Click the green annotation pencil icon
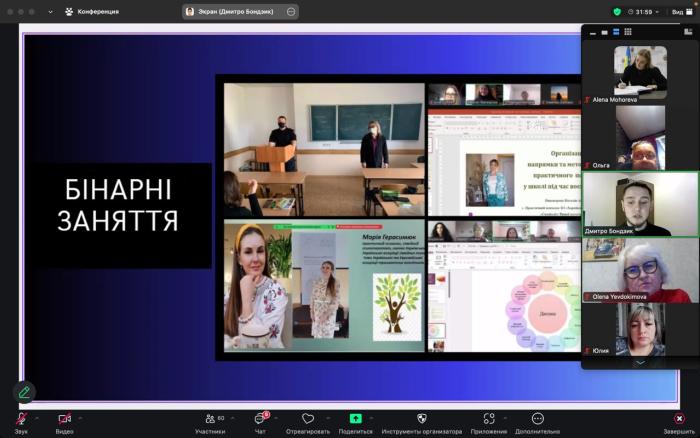700x438 pixels. (24, 392)
